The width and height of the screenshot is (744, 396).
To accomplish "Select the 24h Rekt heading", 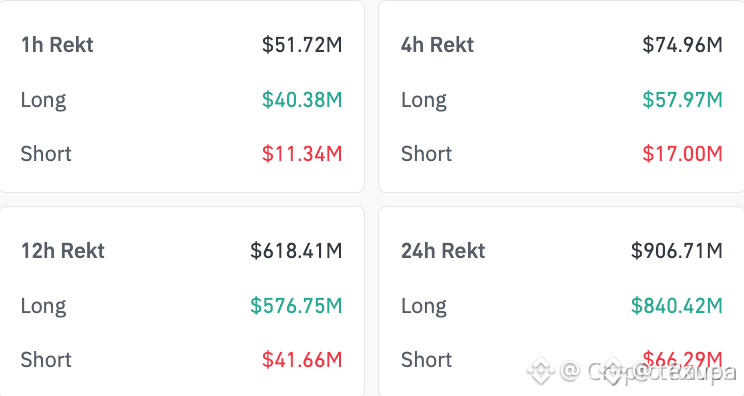I will 443,251.
